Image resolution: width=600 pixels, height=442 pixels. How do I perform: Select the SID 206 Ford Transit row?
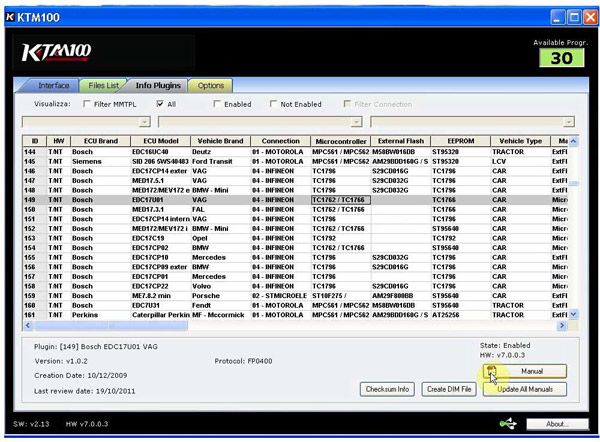pyautogui.click(x=295, y=161)
